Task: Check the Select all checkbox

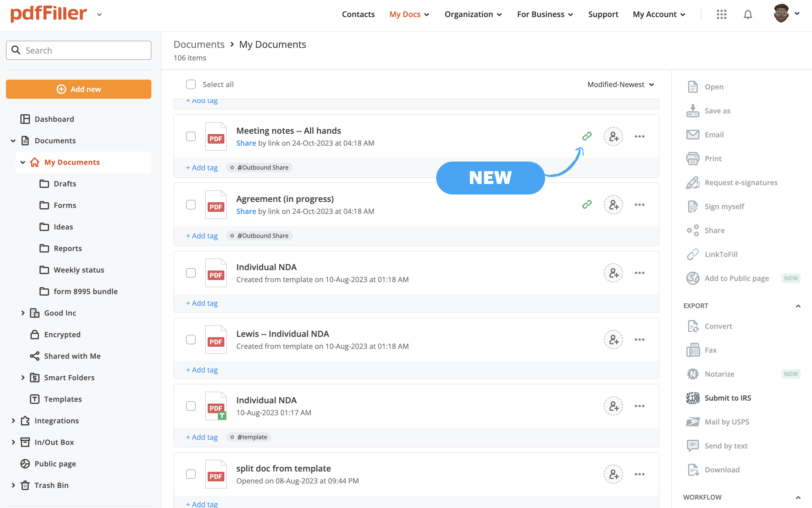Action: pyautogui.click(x=191, y=84)
